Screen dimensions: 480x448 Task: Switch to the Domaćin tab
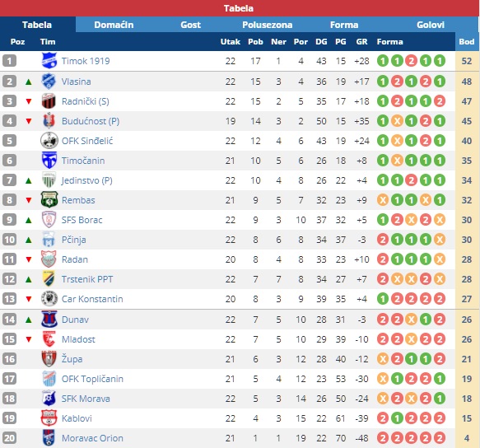coord(114,25)
